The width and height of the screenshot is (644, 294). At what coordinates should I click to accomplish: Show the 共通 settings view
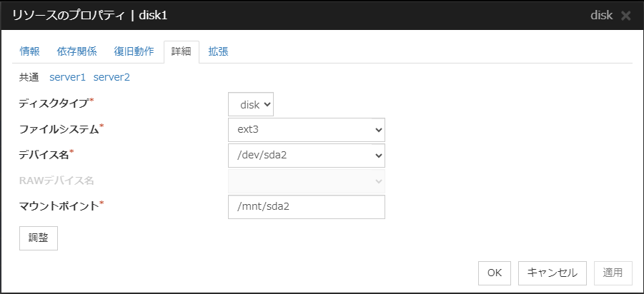pos(29,77)
